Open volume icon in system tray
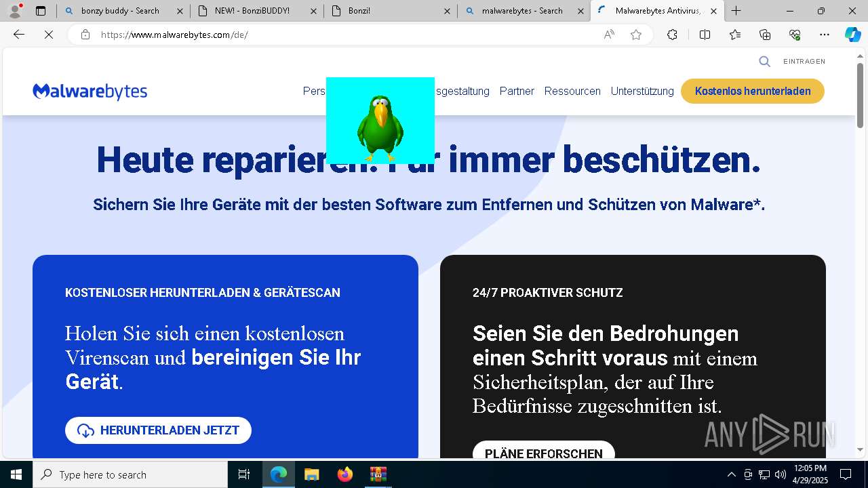This screenshot has height=488, width=868. [x=781, y=474]
